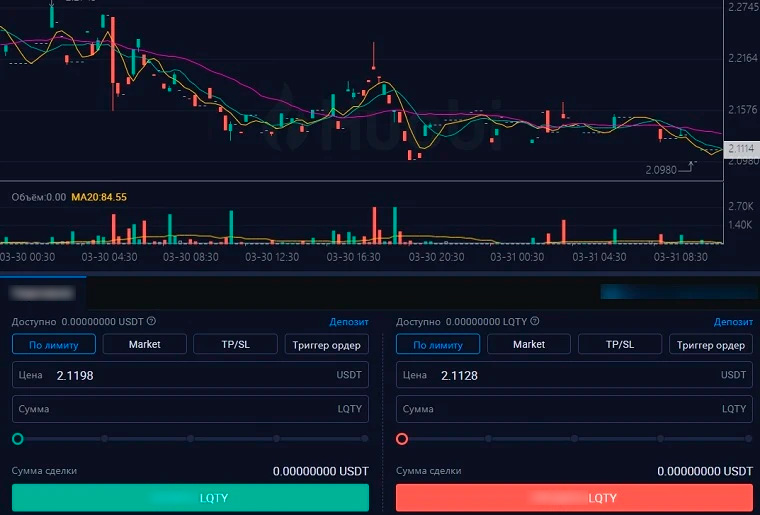Choose TP/SL order type in sell panel
760x515 pixels.
[x=620, y=344]
